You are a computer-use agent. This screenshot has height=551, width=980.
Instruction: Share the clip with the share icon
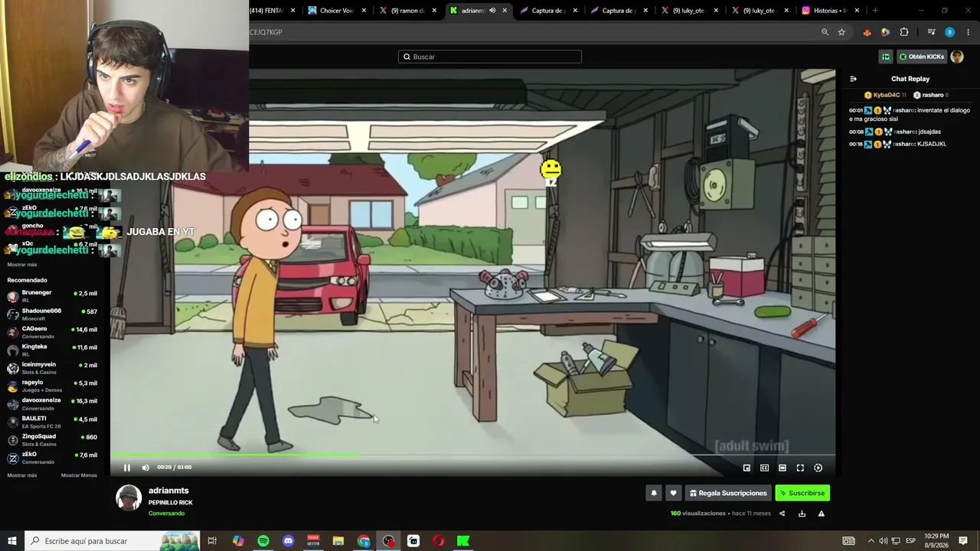782,514
